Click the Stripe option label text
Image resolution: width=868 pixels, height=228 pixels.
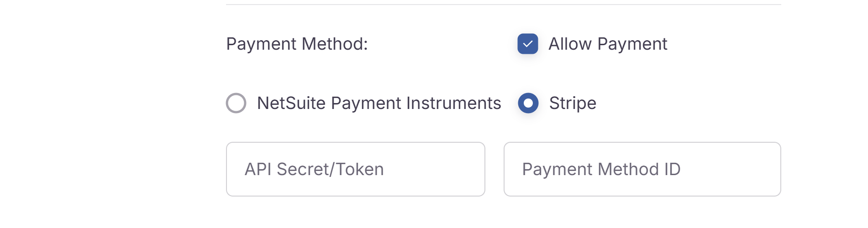pyautogui.click(x=573, y=103)
